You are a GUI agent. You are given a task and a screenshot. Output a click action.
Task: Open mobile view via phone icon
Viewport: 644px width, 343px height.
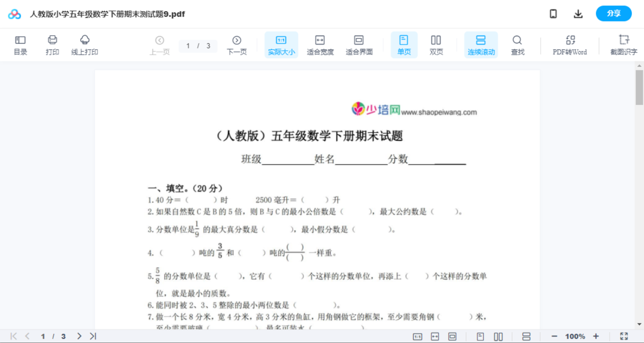click(x=553, y=13)
